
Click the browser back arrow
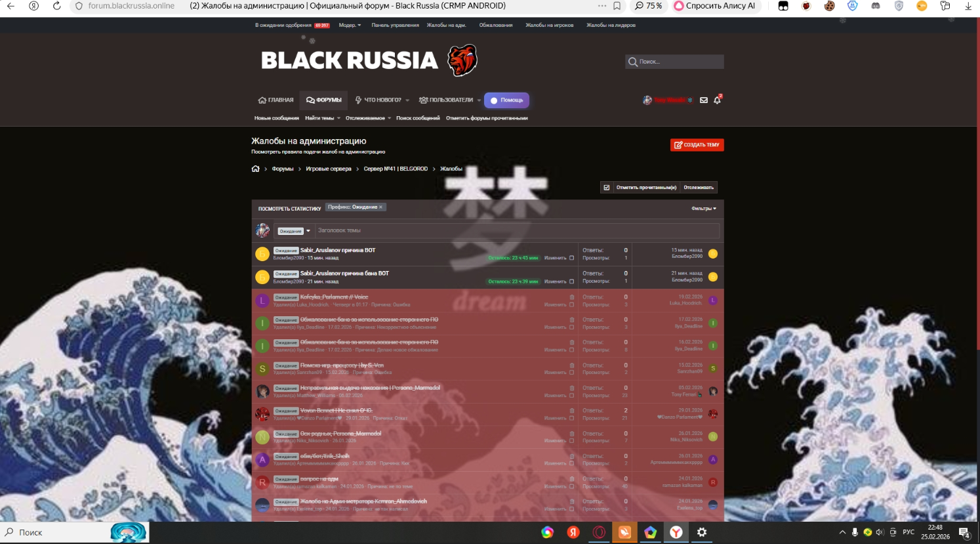(10, 6)
